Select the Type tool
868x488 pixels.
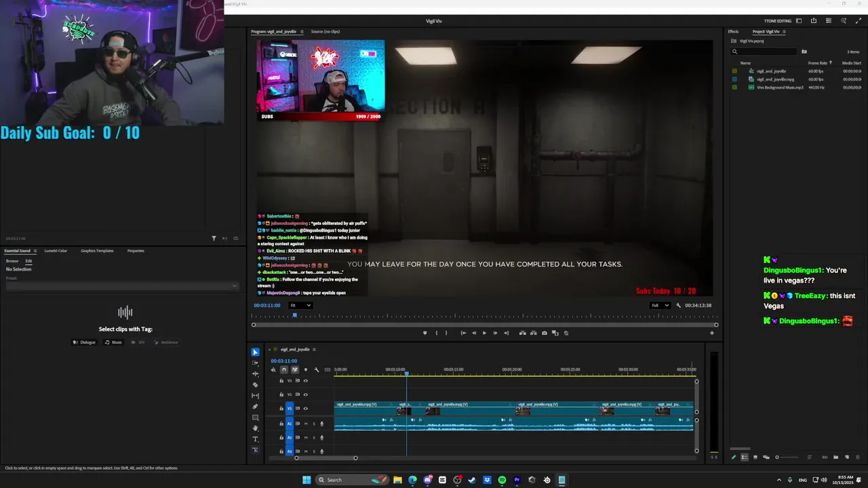[256, 439]
